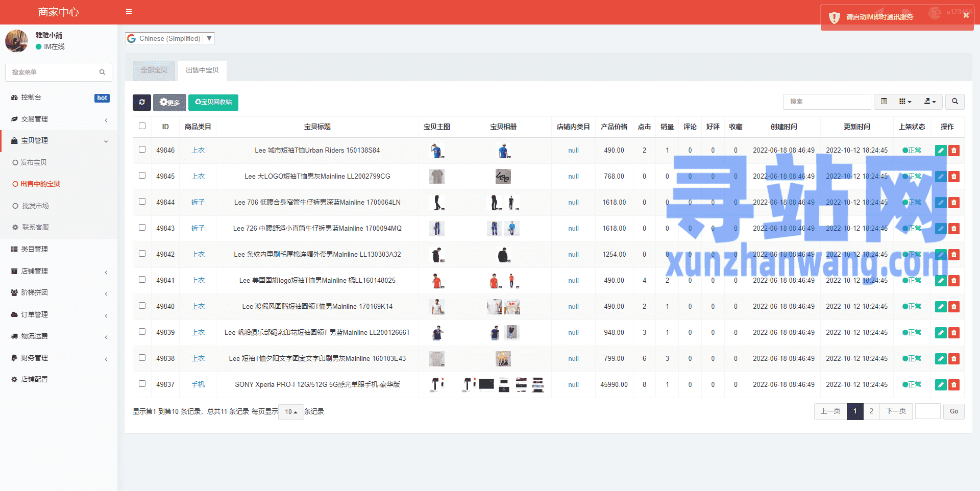Open 发布宝贝 in sidebar menu
Screen dimensions: 980x491
(x=34, y=162)
